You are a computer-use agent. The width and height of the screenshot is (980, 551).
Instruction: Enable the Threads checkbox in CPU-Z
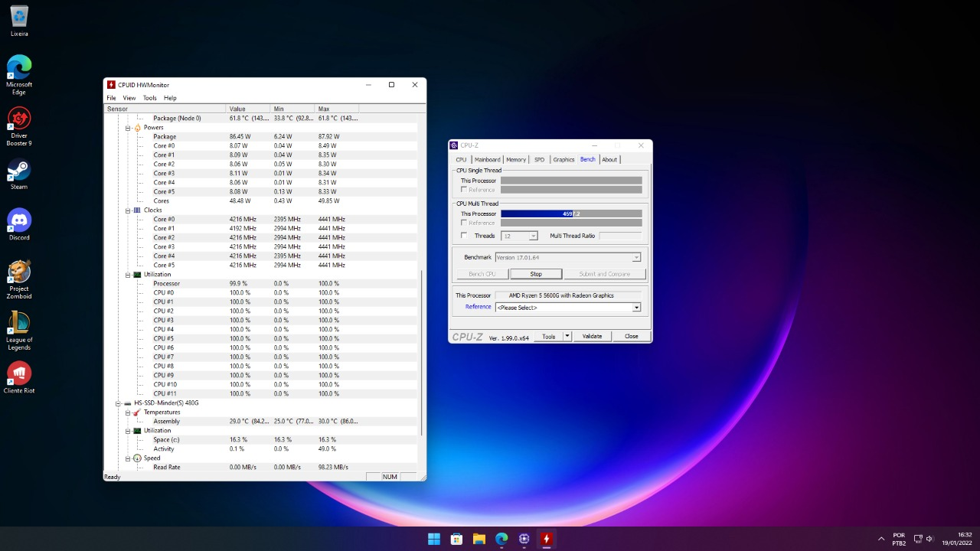[x=464, y=236]
